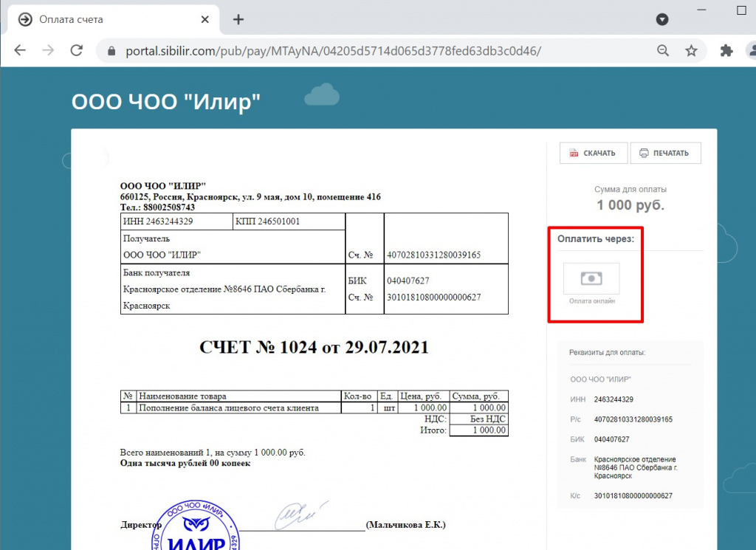Download invoice with СКАЧАТЬ button

[594, 153]
